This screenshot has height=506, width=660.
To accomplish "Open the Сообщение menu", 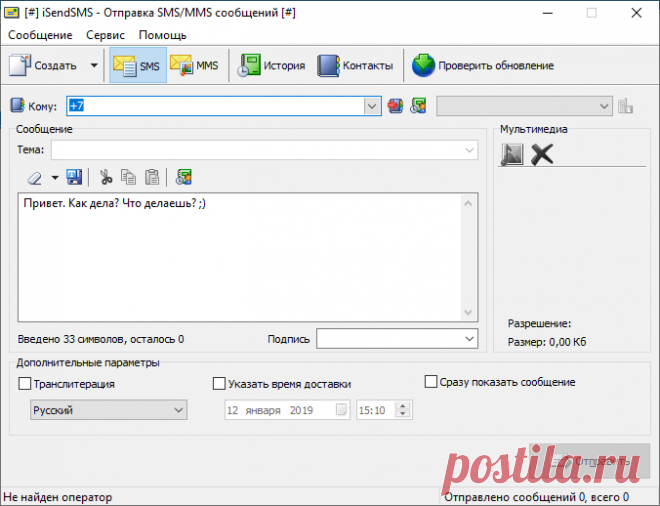I will (x=40, y=35).
